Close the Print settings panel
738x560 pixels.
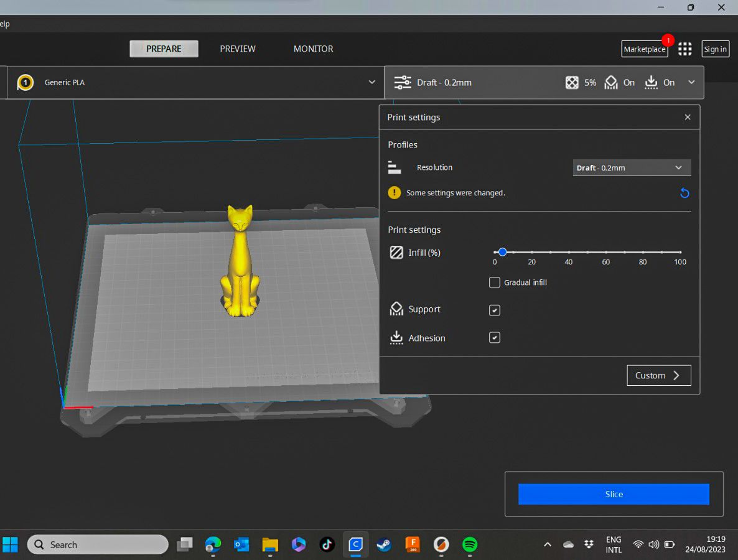pyautogui.click(x=688, y=117)
